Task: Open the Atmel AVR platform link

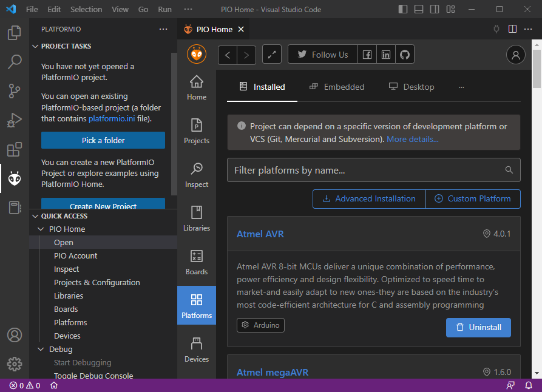Action: pyautogui.click(x=260, y=234)
